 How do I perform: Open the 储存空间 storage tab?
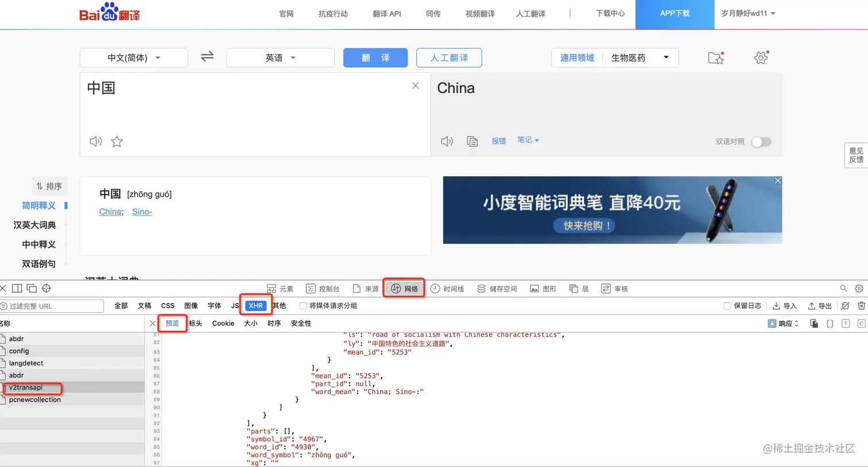pos(497,289)
